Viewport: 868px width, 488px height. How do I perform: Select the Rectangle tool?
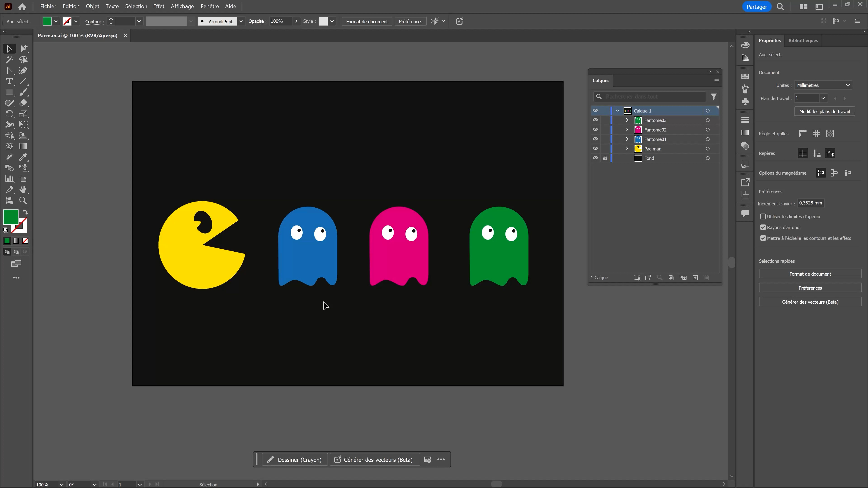tap(9, 92)
